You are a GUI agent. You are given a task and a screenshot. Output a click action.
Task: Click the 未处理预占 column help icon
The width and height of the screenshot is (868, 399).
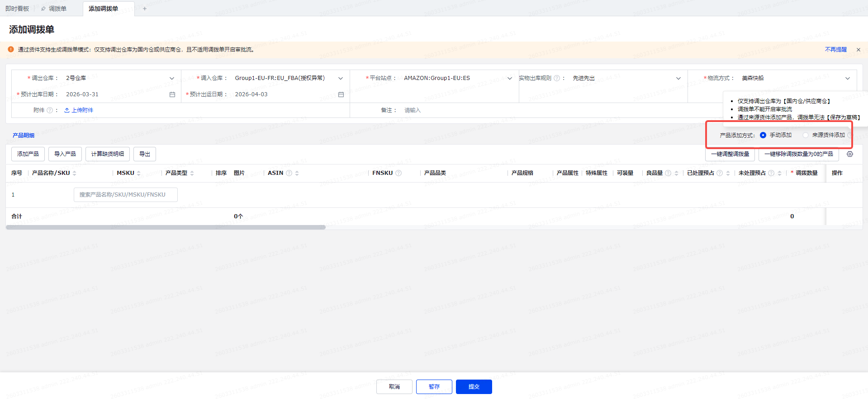pos(771,173)
